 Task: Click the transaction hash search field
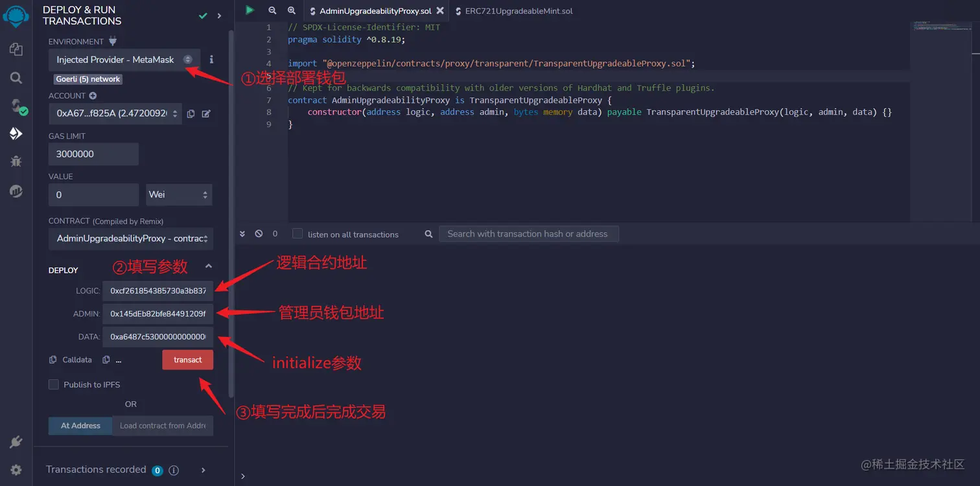click(x=529, y=234)
